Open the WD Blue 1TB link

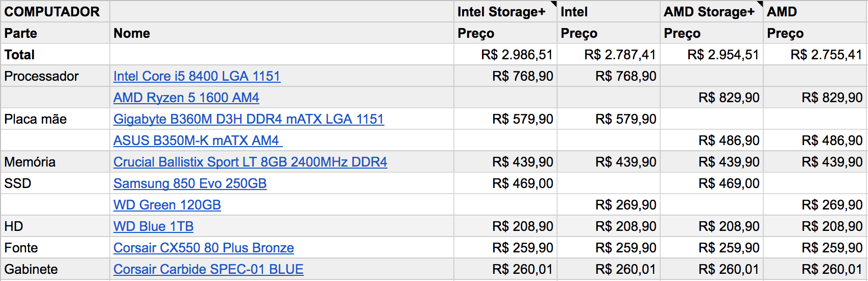153,226
